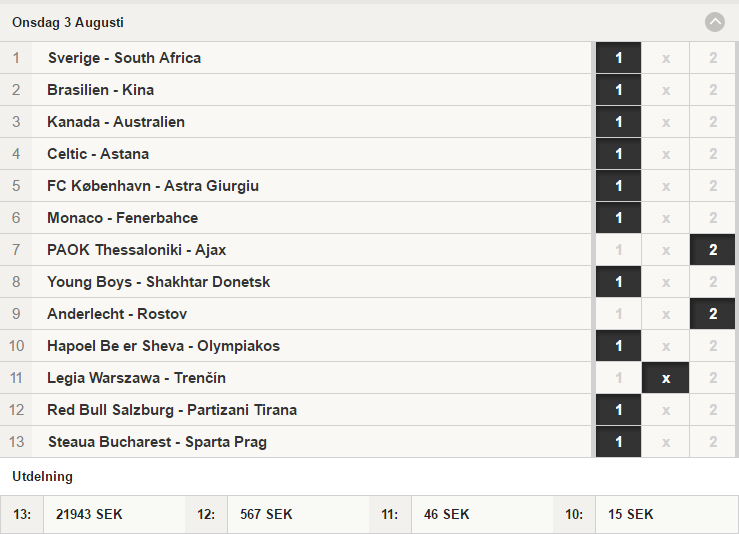
Task: Collapse the Onsdag 3 Augusti section
Action: pyautogui.click(x=714, y=22)
